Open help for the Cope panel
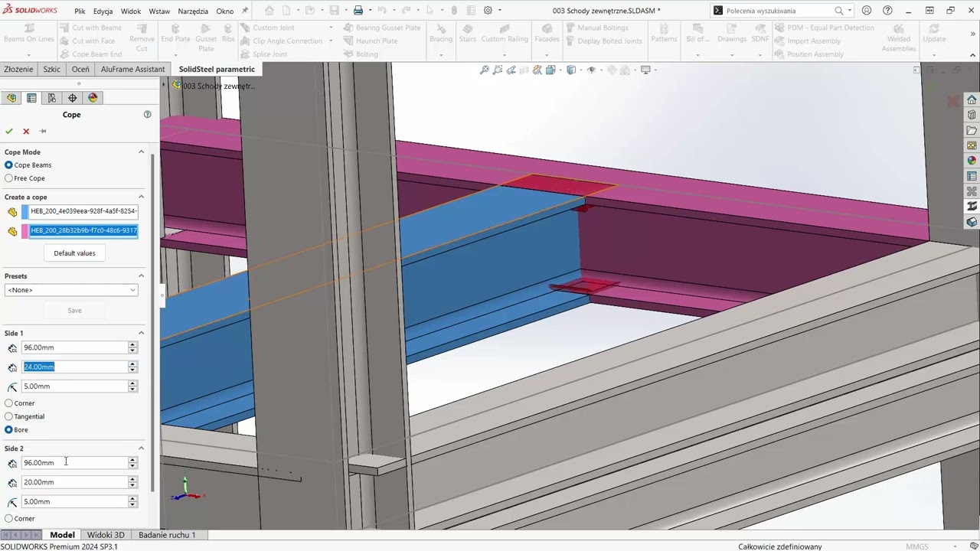980x551 pixels. click(147, 115)
